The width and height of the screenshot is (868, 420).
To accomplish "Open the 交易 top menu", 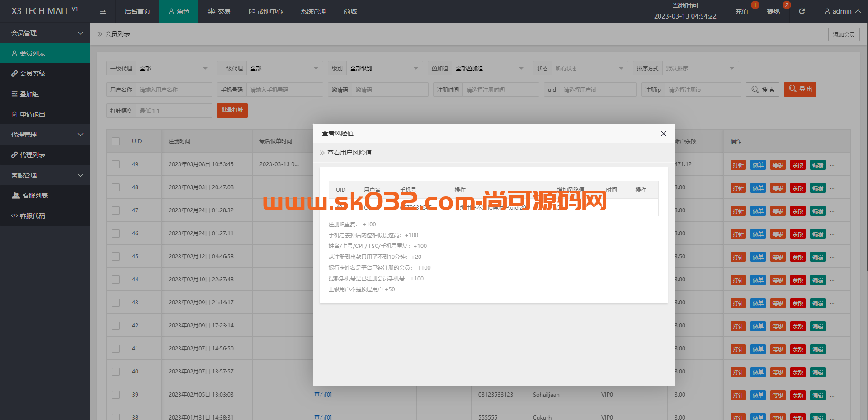I will point(219,11).
